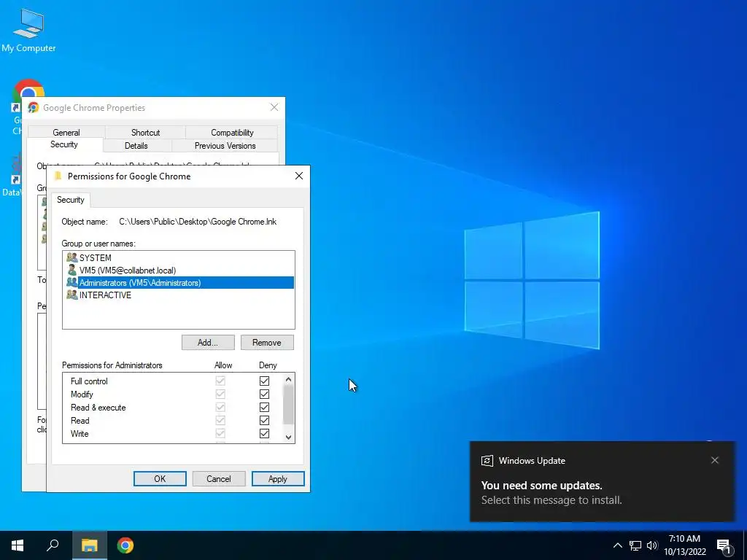This screenshot has height=560, width=747.
Task: Close the Permissions for Google Chrome dialog
Action: click(x=298, y=176)
